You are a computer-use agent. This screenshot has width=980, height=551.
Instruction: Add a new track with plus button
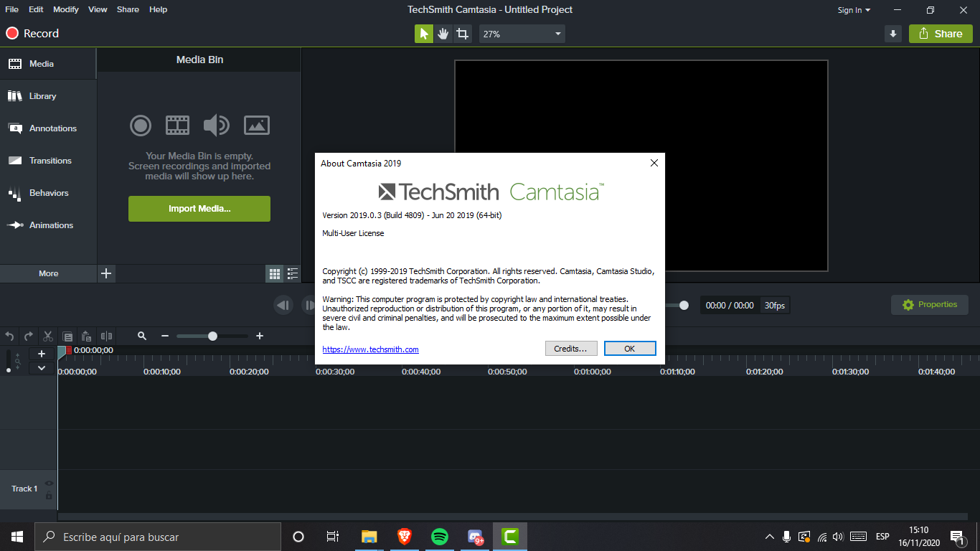pyautogui.click(x=42, y=354)
